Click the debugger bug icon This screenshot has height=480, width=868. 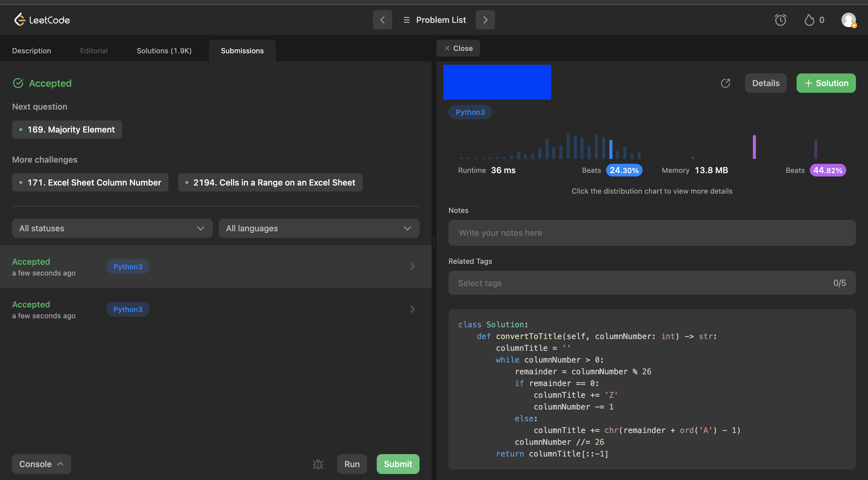pyautogui.click(x=317, y=464)
